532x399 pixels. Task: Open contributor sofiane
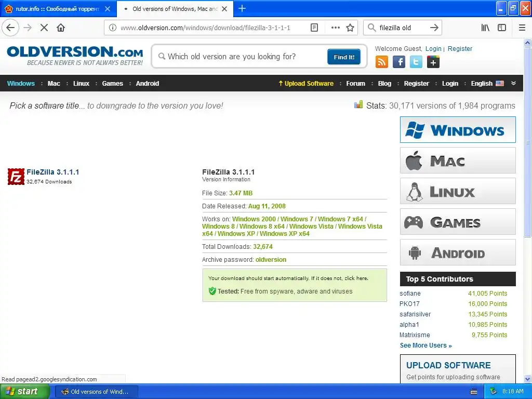(410, 294)
